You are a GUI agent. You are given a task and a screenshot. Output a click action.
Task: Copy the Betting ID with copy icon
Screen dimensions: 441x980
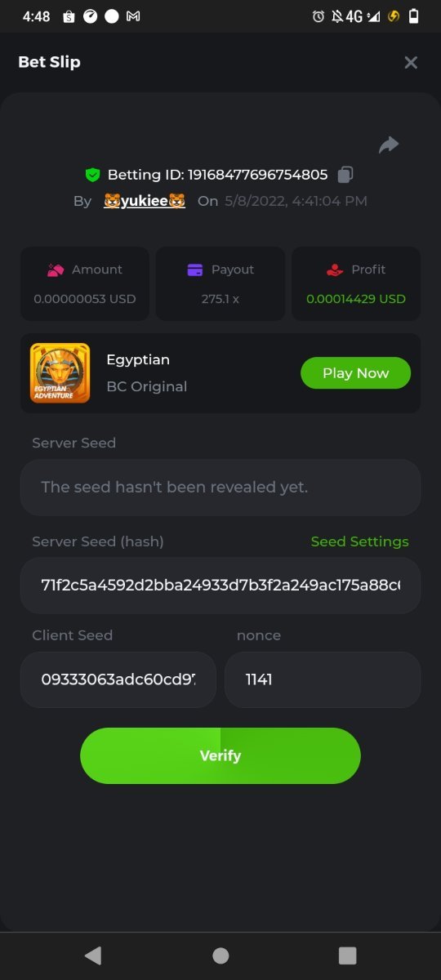pyautogui.click(x=345, y=174)
